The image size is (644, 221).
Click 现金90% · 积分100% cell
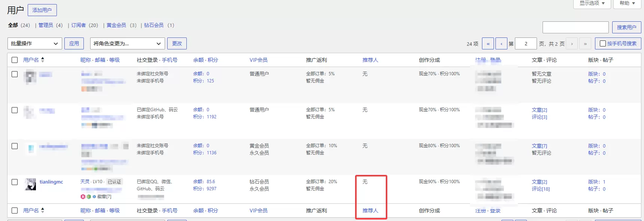(x=439, y=181)
